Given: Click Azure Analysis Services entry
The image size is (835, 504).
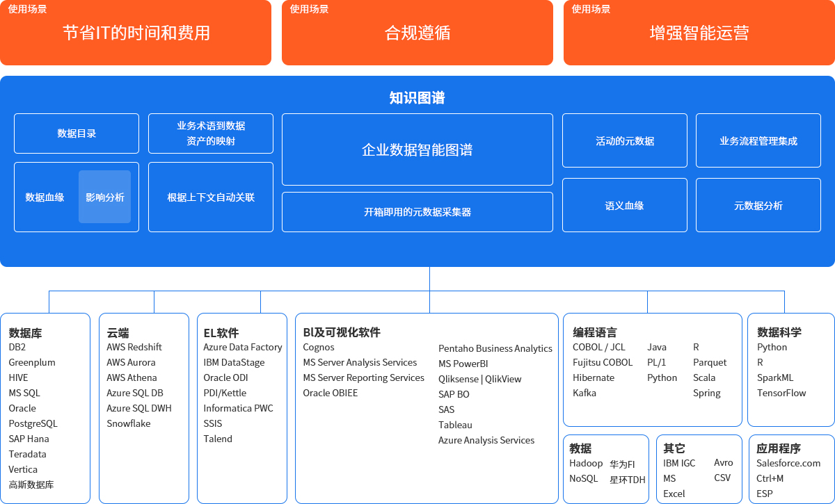Looking at the screenshot, I should (486, 440).
